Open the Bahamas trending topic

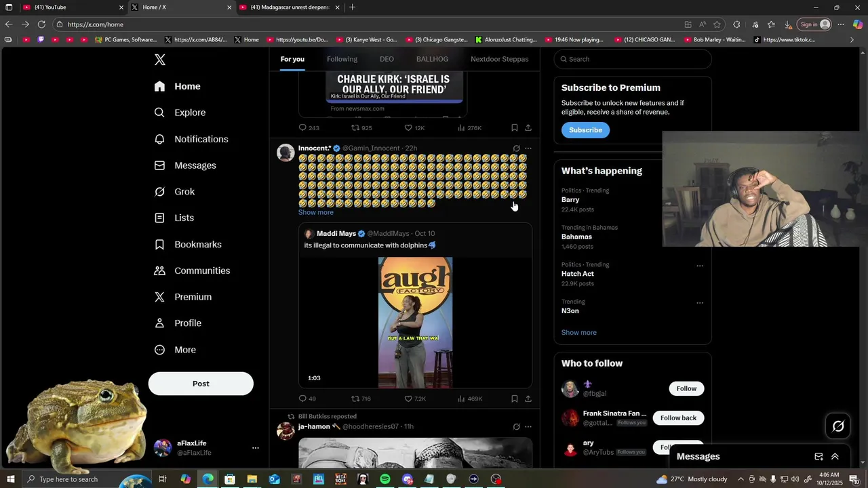576,237
